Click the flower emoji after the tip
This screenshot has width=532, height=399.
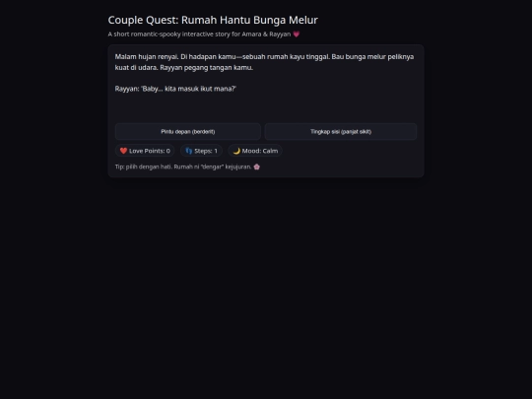coord(257,166)
